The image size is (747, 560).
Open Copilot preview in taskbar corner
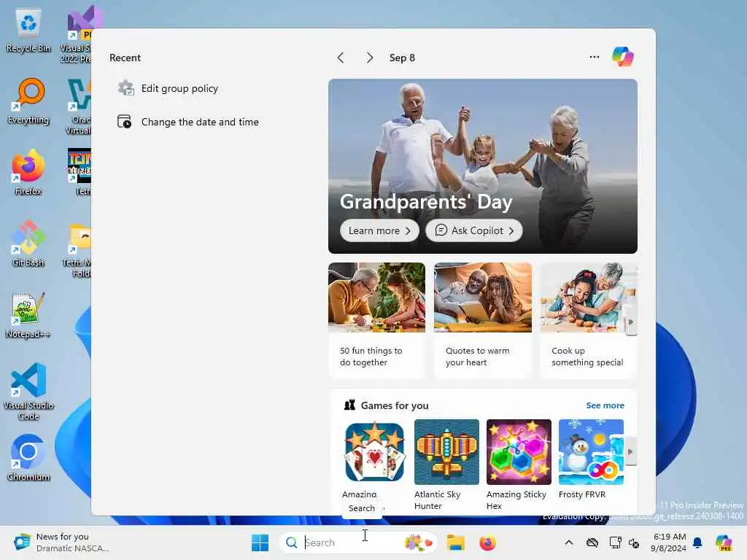723,542
